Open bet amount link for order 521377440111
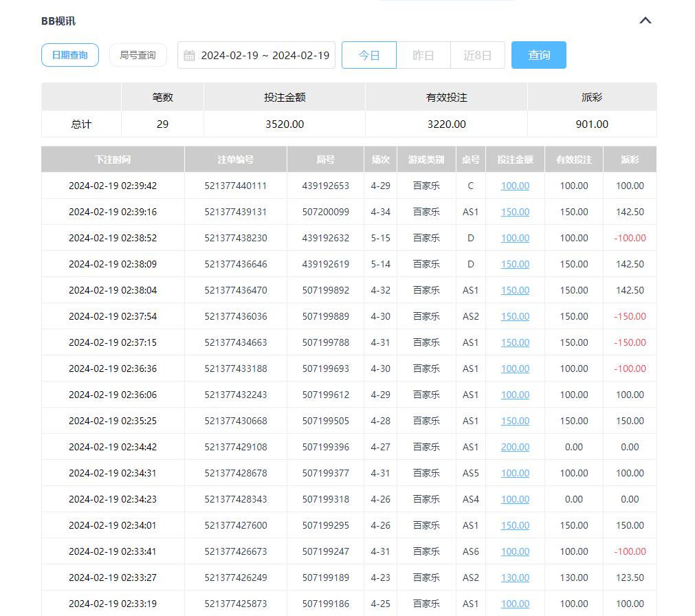 [x=515, y=186]
